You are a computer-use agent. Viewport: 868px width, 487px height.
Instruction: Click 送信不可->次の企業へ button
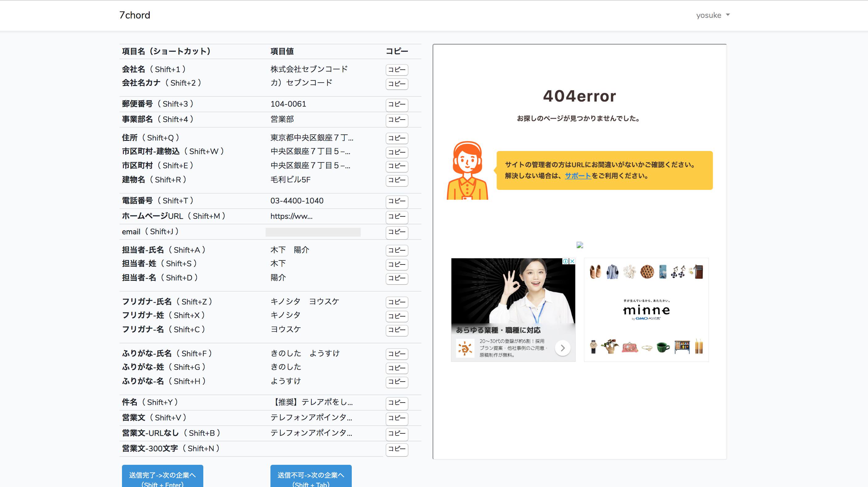pos(311,476)
